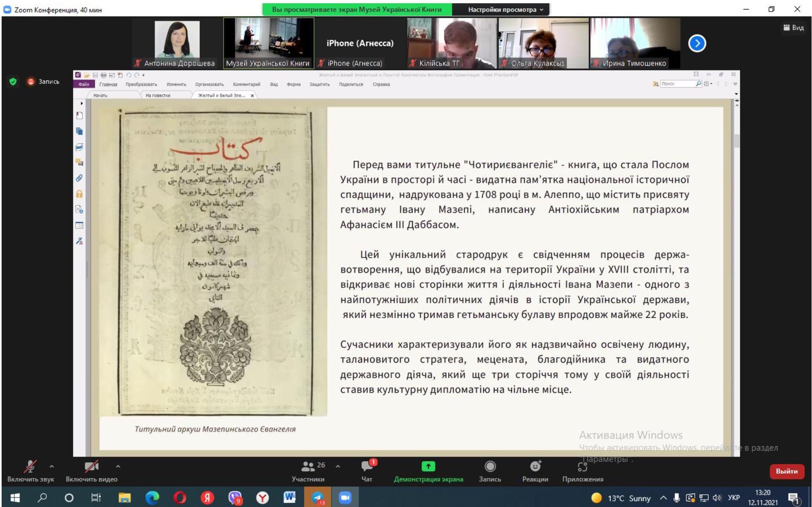Select Музей Української Книги video thumbnail
Image resolution: width=812 pixels, height=507 pixels.
pos(268,43)
